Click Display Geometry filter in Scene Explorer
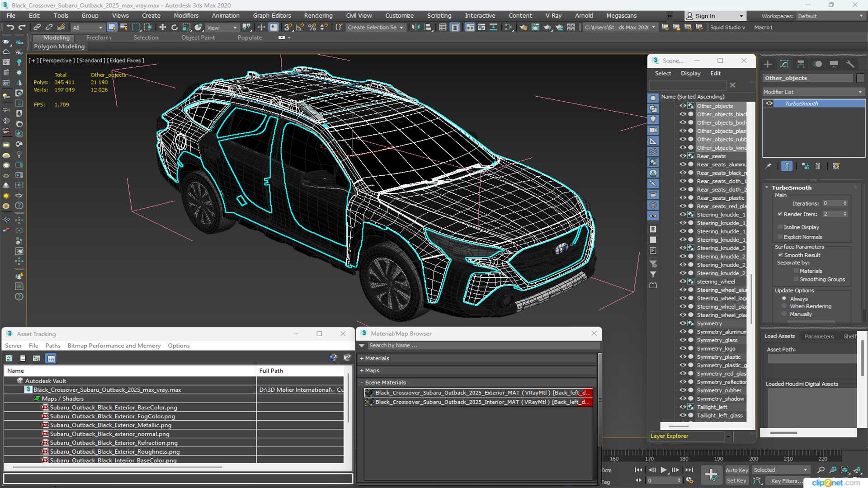 [x=653, y=98]
